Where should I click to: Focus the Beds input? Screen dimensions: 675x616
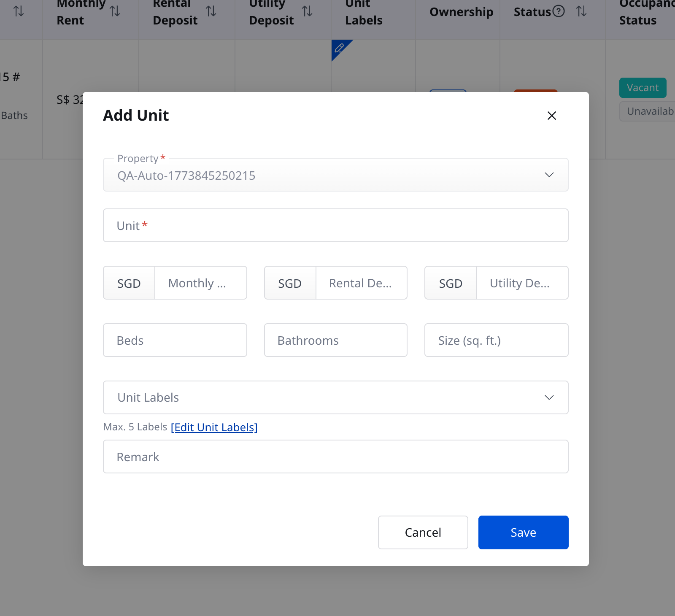point(175,340)
